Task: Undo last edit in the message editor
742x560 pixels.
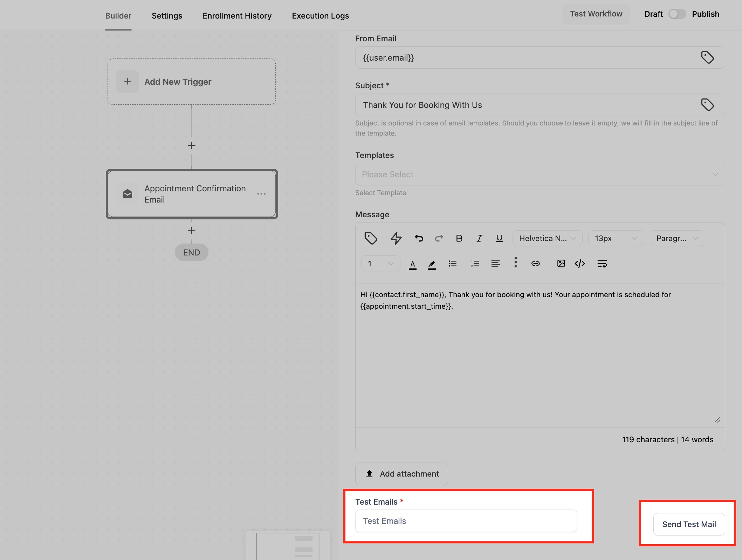Action: pos(419,238)
